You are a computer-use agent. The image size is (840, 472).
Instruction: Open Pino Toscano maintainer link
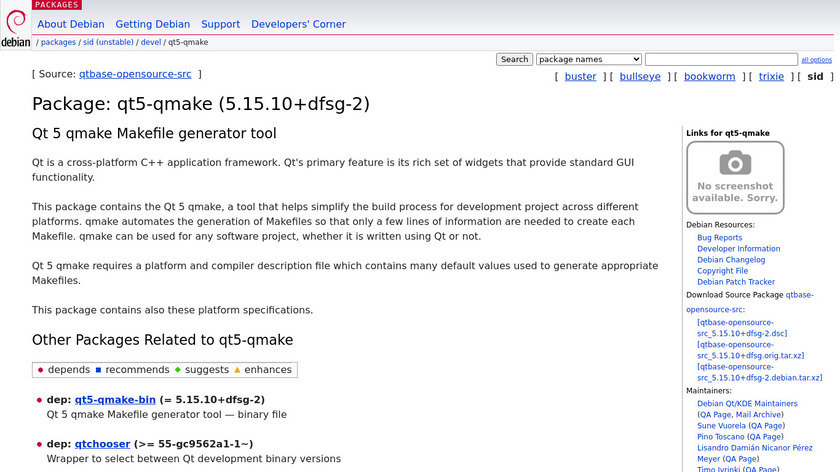point(721,437)
